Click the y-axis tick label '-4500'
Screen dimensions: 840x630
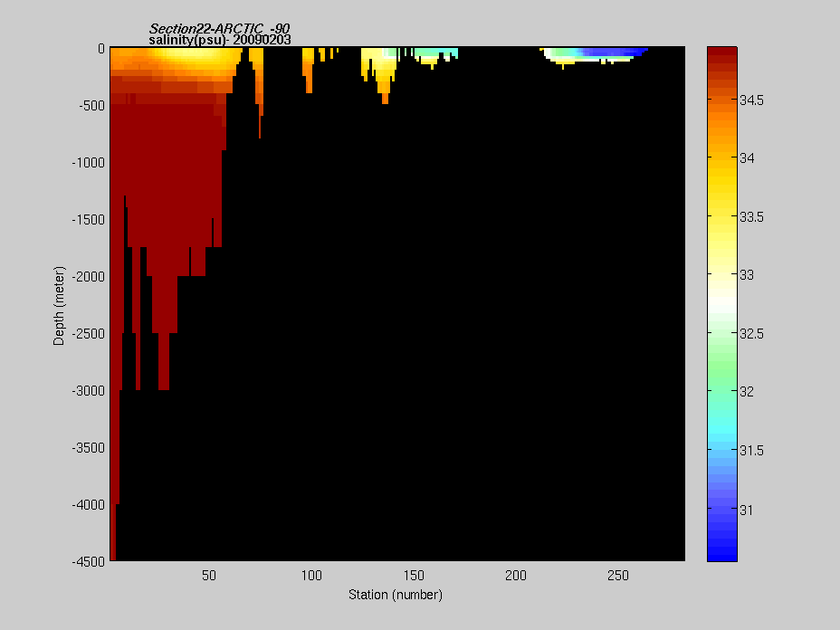(x=89, y=562)
